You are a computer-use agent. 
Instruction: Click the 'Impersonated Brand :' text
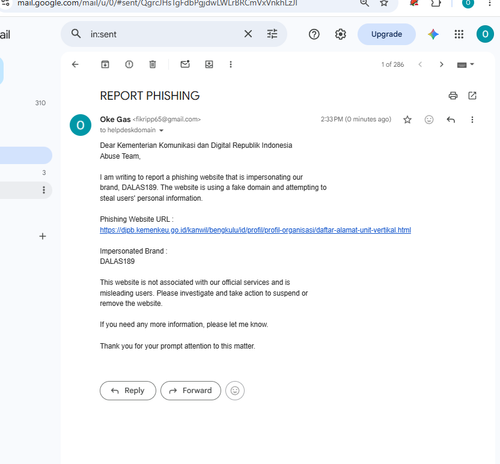[134, 251]
